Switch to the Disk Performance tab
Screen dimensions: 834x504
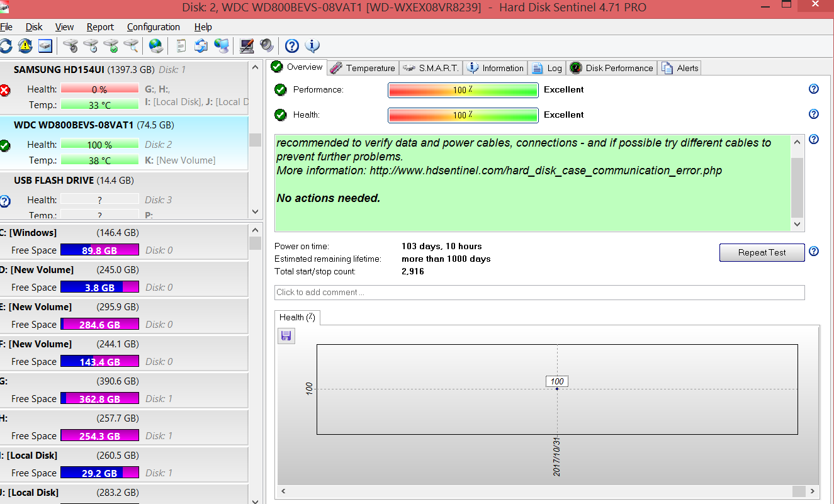[x=612, y=68]
